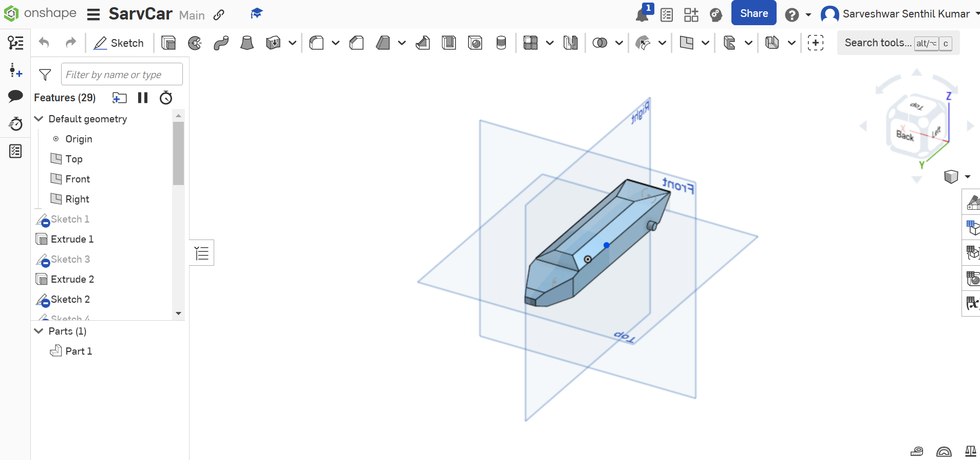This screenshot has width=980, height=460.
Task: Start a new Sketch
Action: coord(119,43)
